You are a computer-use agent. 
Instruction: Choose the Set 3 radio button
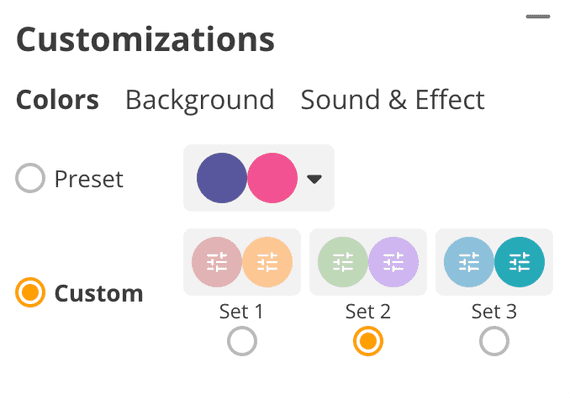tap(494, 341)
